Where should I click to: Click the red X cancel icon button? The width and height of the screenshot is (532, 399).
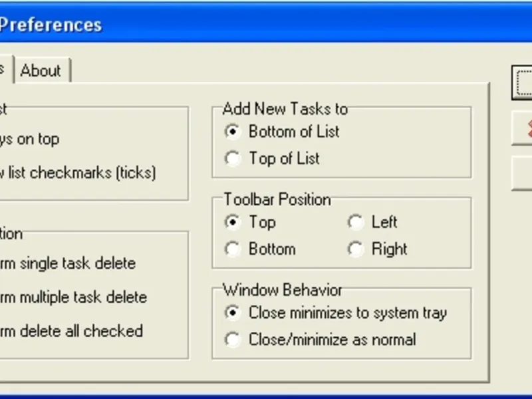click(x=524, y=128)
